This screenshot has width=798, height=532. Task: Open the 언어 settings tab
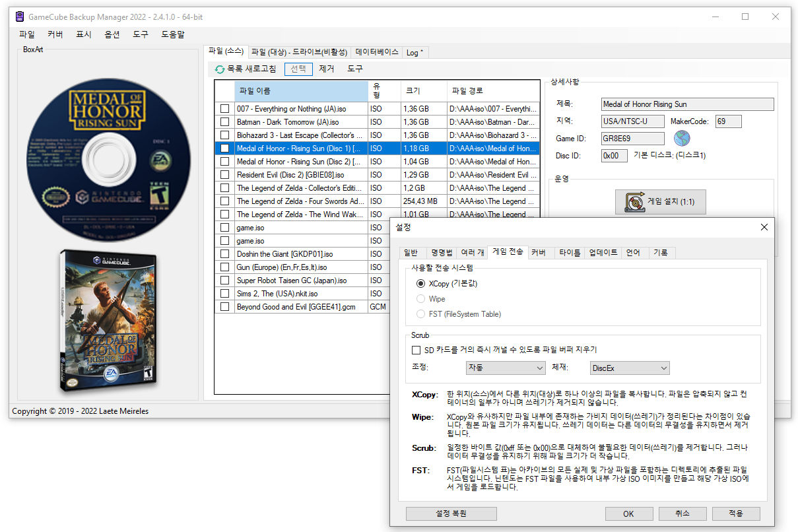pos(633,252)
